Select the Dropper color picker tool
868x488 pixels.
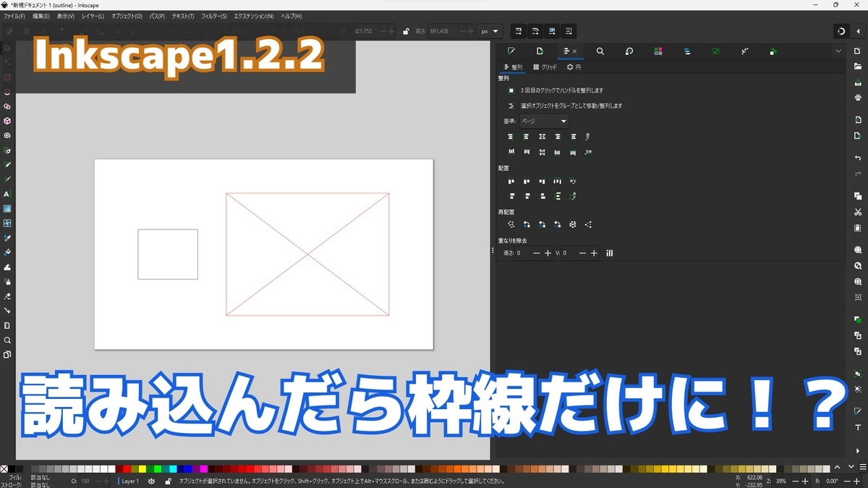[x=7, y=238]
